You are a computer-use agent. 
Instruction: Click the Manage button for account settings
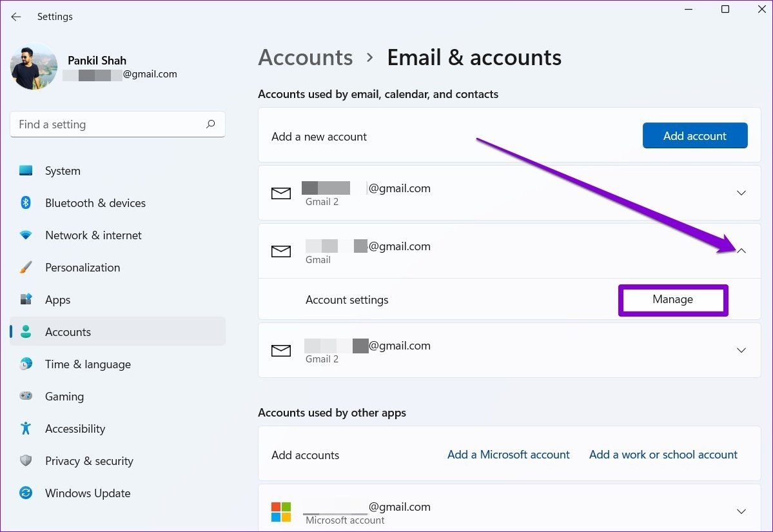point(673,300)
